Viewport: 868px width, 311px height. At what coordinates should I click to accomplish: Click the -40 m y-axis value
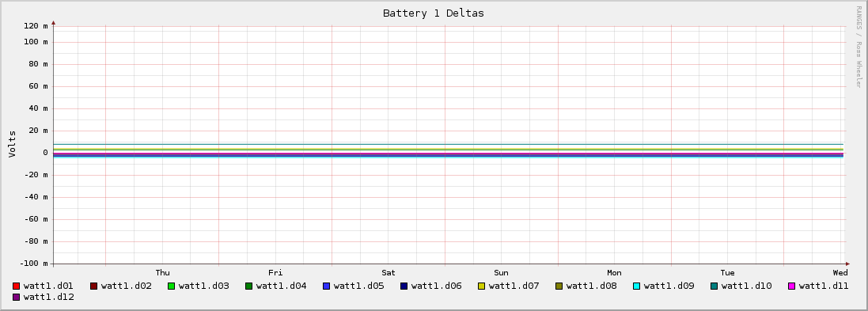click(36, 197)
